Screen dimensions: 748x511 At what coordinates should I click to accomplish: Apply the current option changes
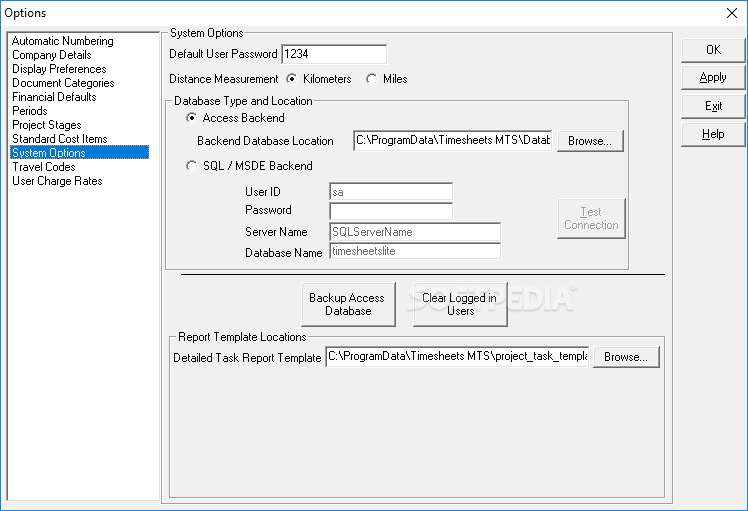(713, 78)
